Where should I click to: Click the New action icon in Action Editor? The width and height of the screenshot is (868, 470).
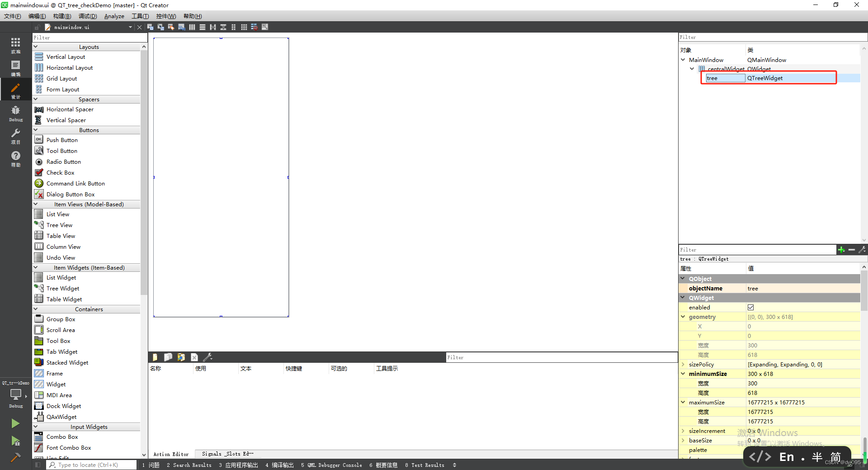click(x=155, y=357)
